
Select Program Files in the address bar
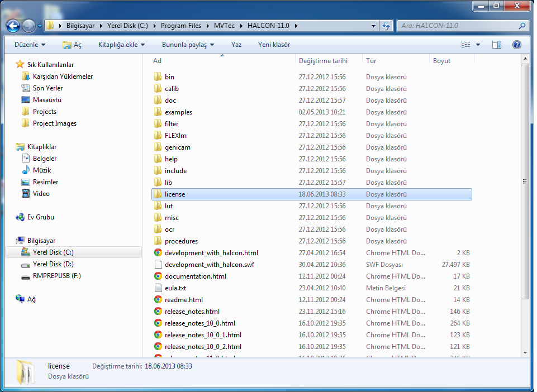pos(181,26)
